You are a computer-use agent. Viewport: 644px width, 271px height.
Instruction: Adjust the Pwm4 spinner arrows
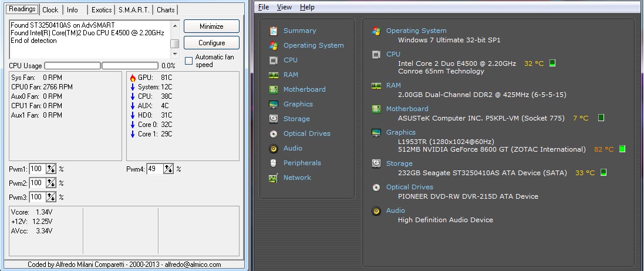point(169,169)
